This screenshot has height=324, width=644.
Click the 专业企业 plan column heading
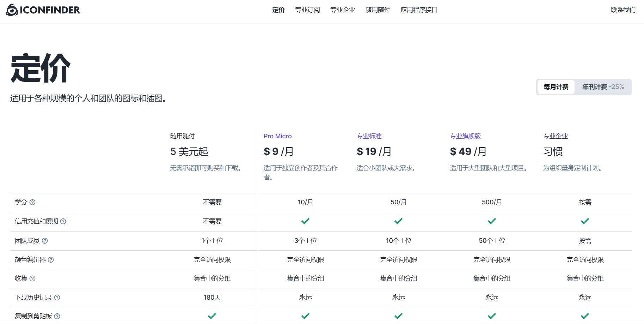point(556,136)
